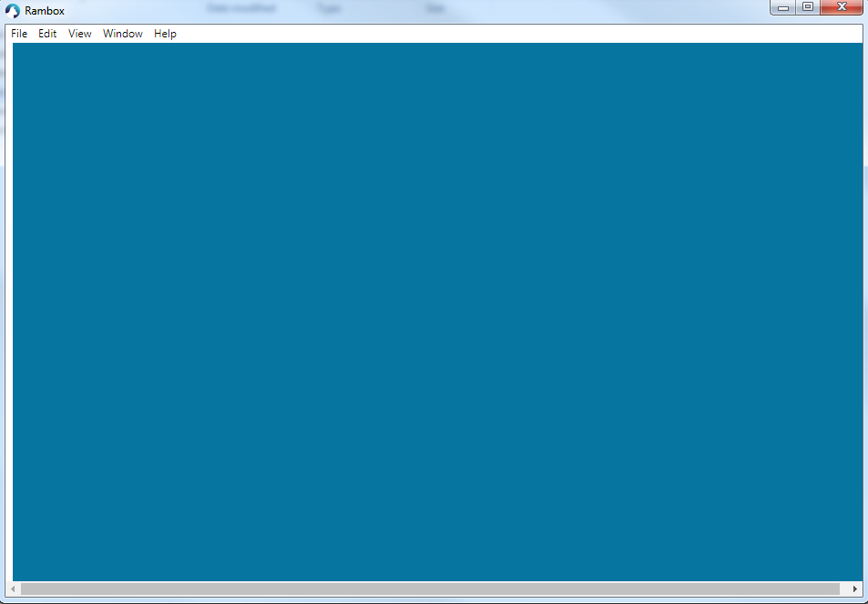The height and width of the screenshot is (604, 868).
Task: Click the horizontal scrollbar right arrow
Action: pos(854,589)
